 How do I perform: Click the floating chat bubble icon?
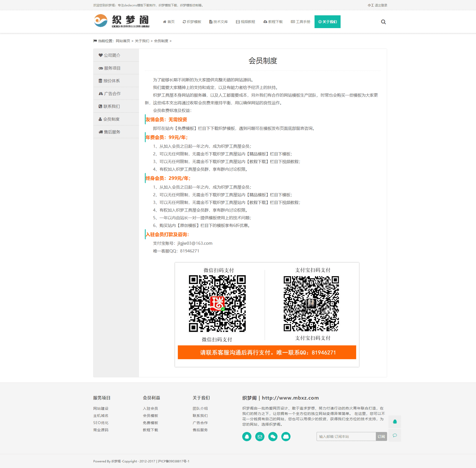[395, 435]
